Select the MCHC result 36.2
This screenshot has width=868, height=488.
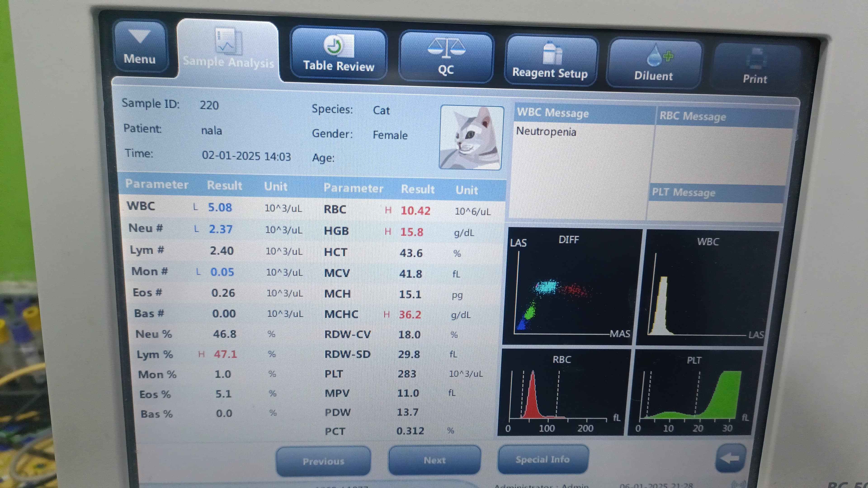coord(410,314)
